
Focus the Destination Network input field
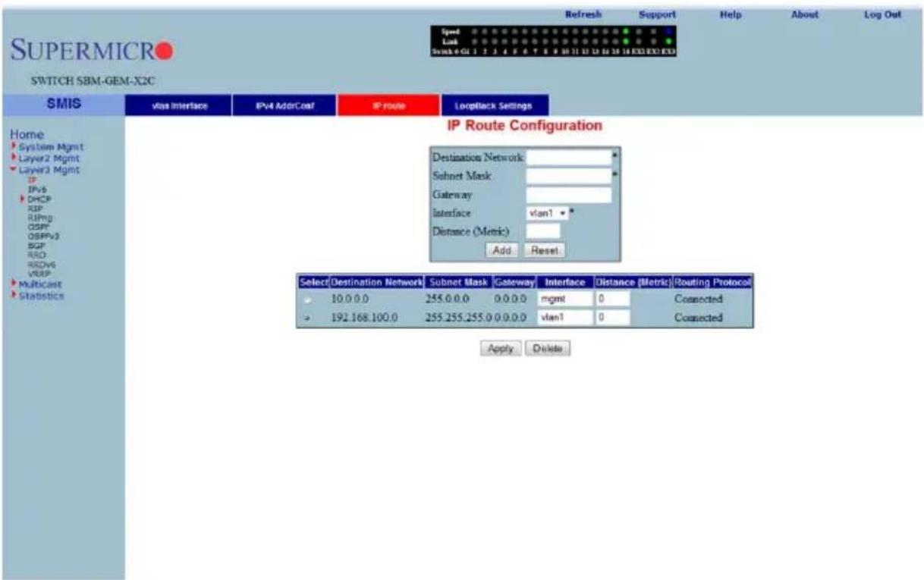click(568, 157)
